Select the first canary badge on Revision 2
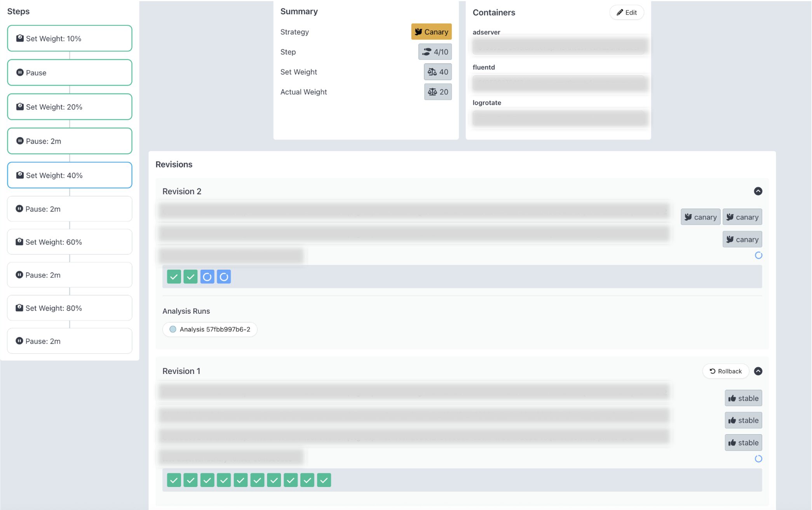 (700, 217)
